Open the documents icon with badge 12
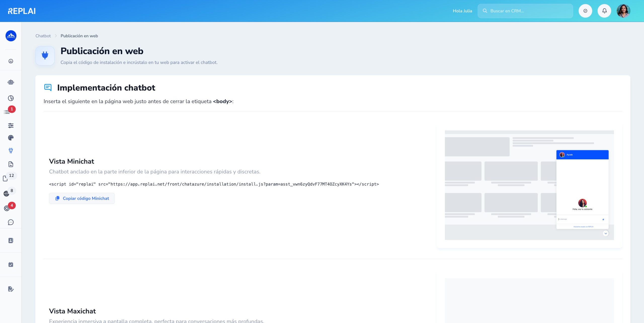This screenshot has width=644, height=323. pos(5,178)
